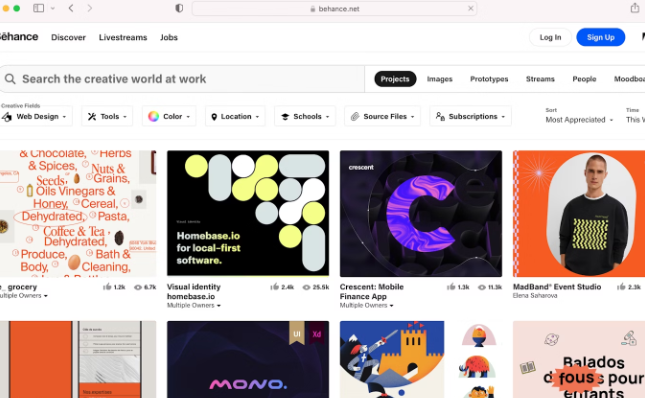Switch to the Streams tab
Viewport: 645px width, 398px height.
(x=540, y=79)
